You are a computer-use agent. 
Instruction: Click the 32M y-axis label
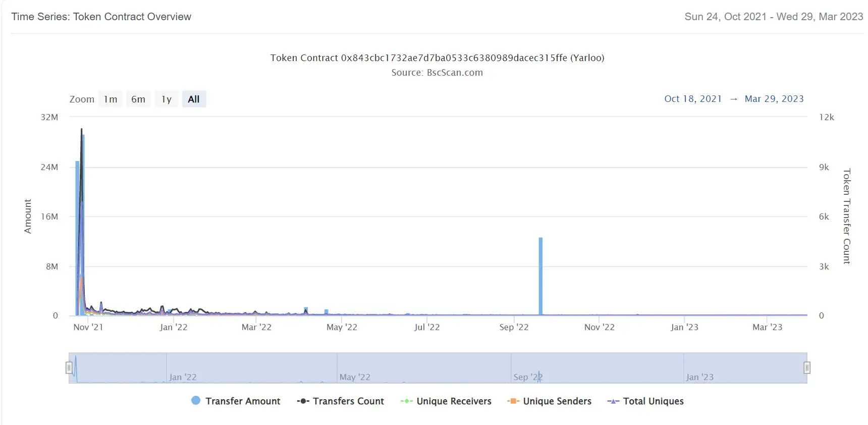tap(49, 117)
